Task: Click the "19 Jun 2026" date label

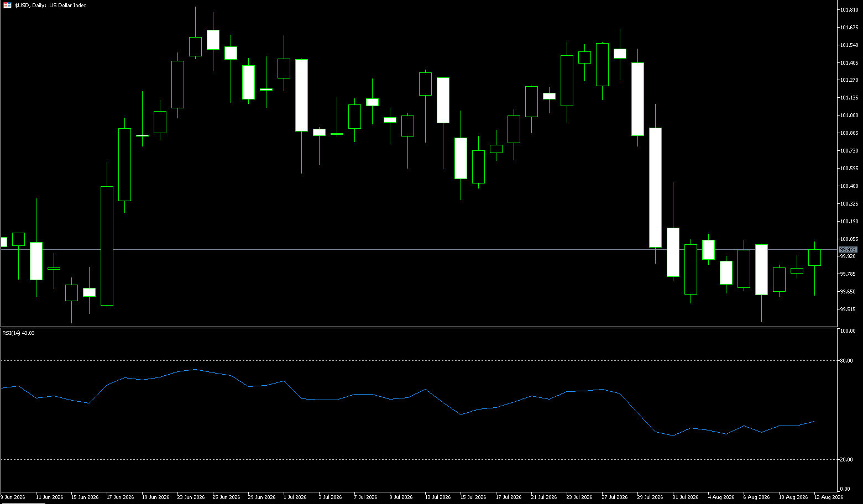Action: tap(155, 497)
